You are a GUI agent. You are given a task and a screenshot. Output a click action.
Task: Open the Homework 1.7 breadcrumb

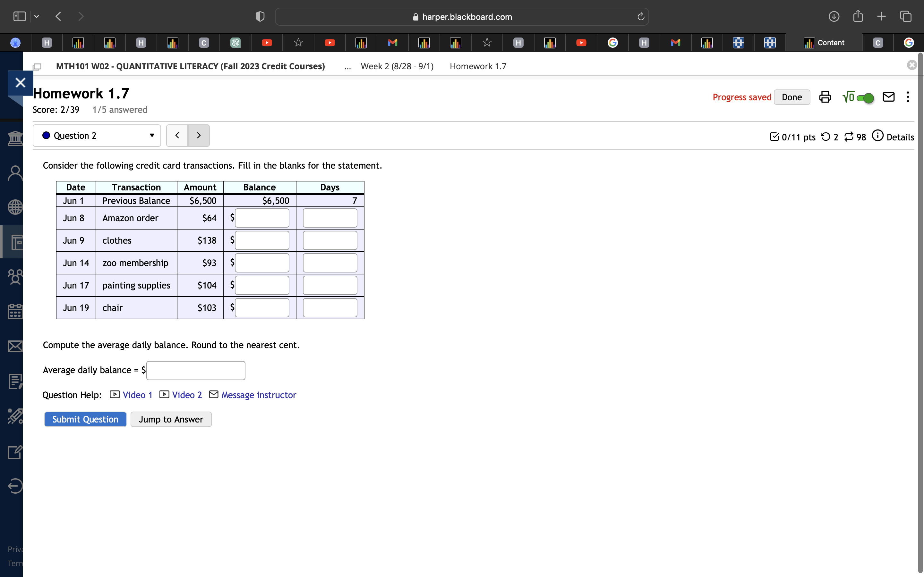pyautogui.click(x=478, y=66)
